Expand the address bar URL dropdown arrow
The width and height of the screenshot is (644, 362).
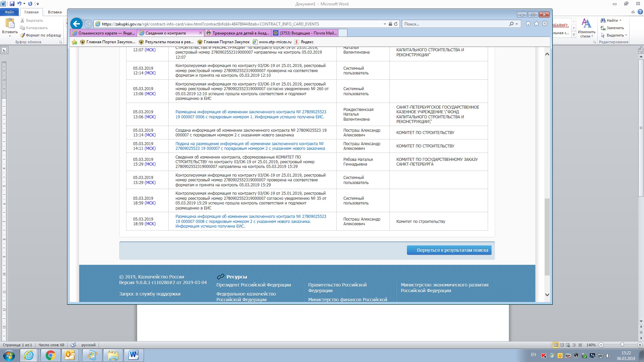click(385, 24)
